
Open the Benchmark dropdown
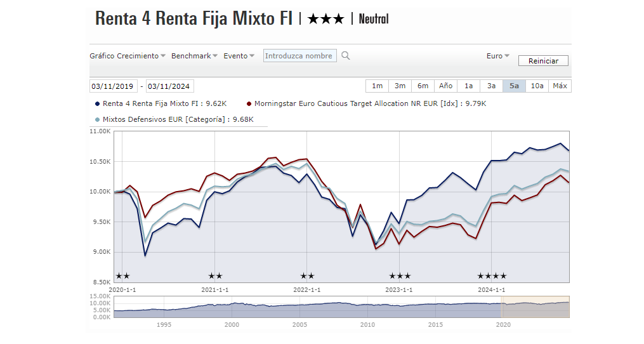(x=194, y=56)
